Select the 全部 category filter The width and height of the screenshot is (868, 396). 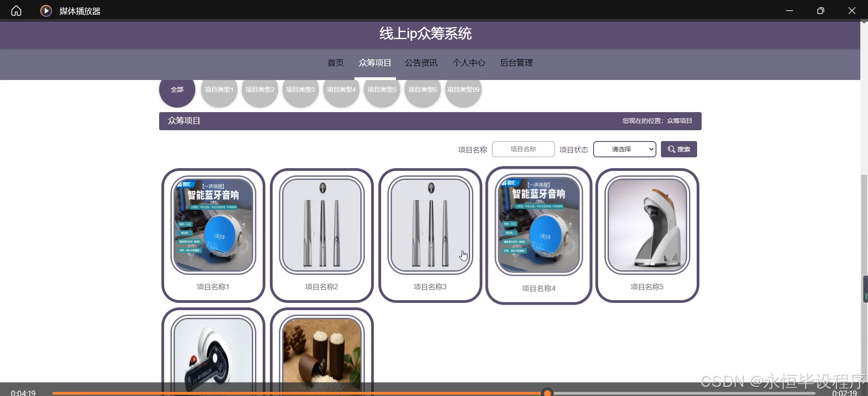point(177,90)
